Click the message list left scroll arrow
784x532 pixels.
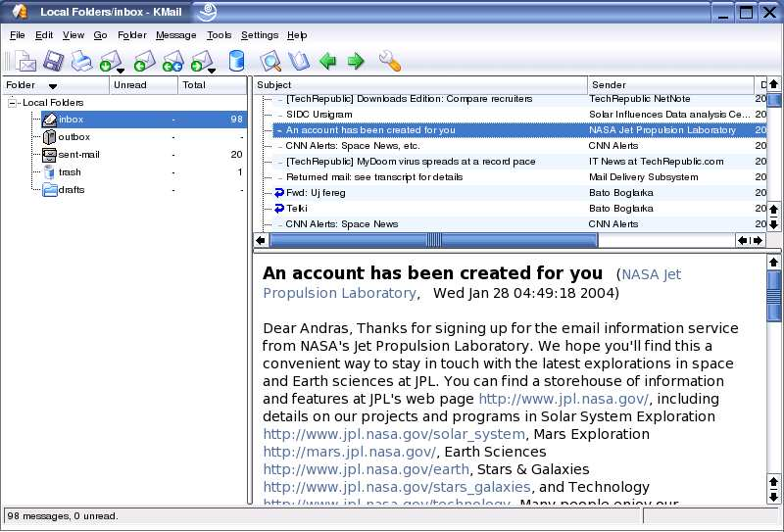click(261, 240)
